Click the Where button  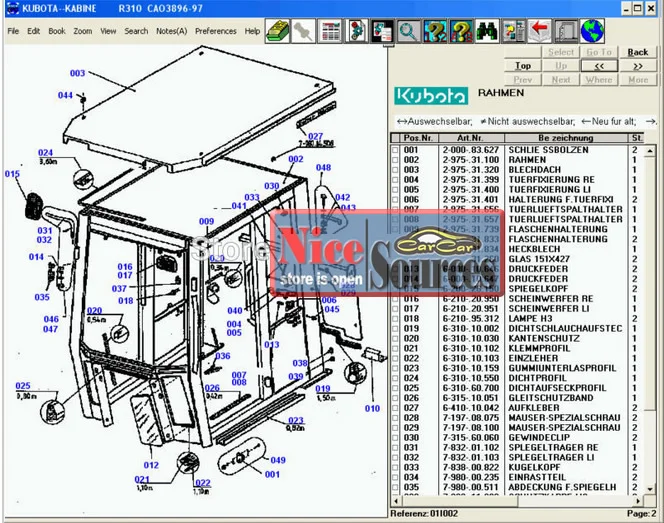tap(599, 80)
